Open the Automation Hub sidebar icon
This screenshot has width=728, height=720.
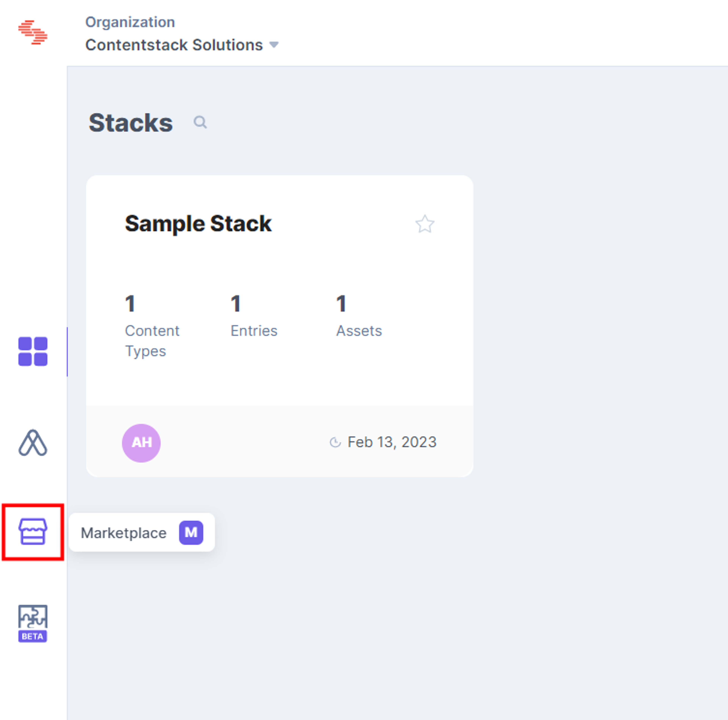tap(33, 442)
